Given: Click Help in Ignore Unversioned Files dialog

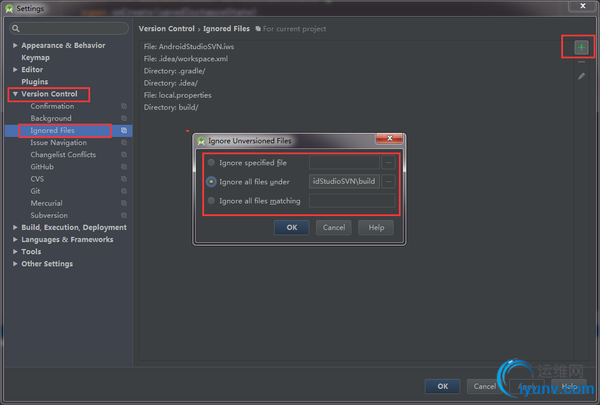Looking at the screenshot, I should click(376, 227).
